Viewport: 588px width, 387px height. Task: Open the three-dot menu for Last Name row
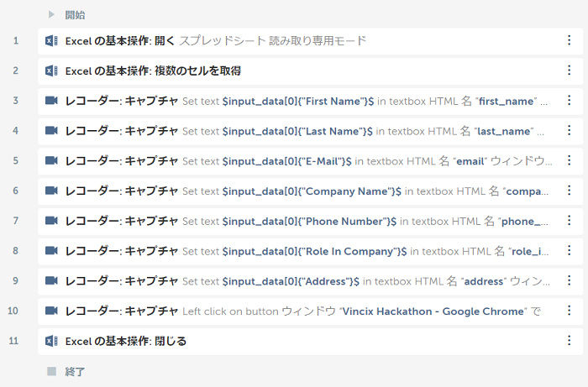570,130
